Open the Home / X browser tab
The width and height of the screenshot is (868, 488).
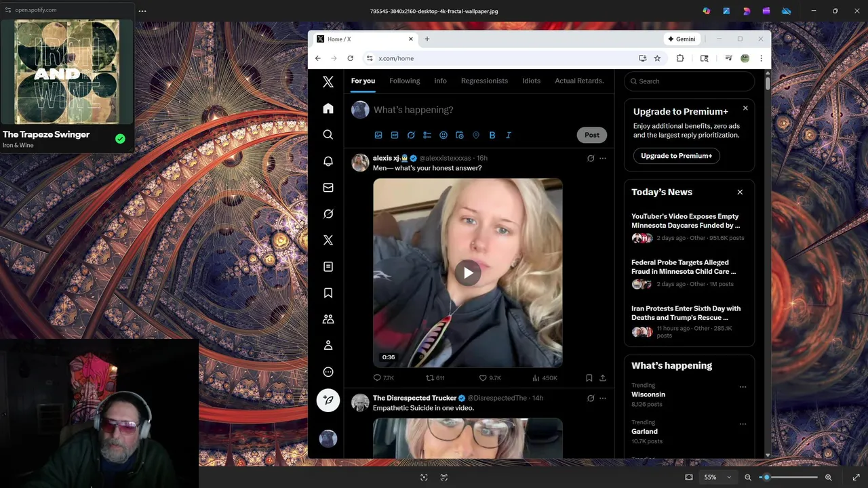pyautogui.click(x=365, y=39)
